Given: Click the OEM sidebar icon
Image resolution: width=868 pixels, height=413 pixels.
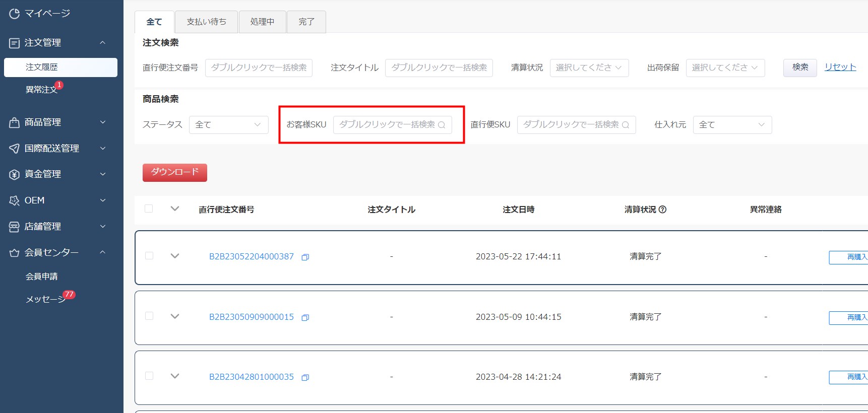Looking at the screenshot, I should pos(14,200).
